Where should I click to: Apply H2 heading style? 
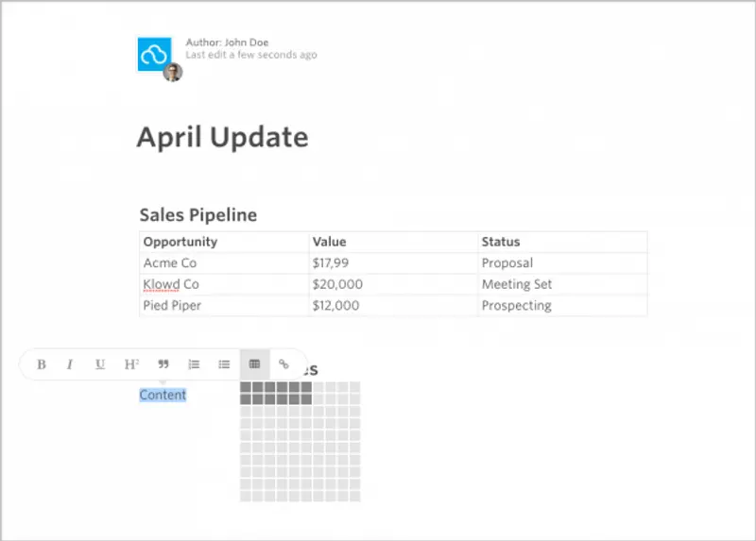pyautogui.click(x=131, y=364)
